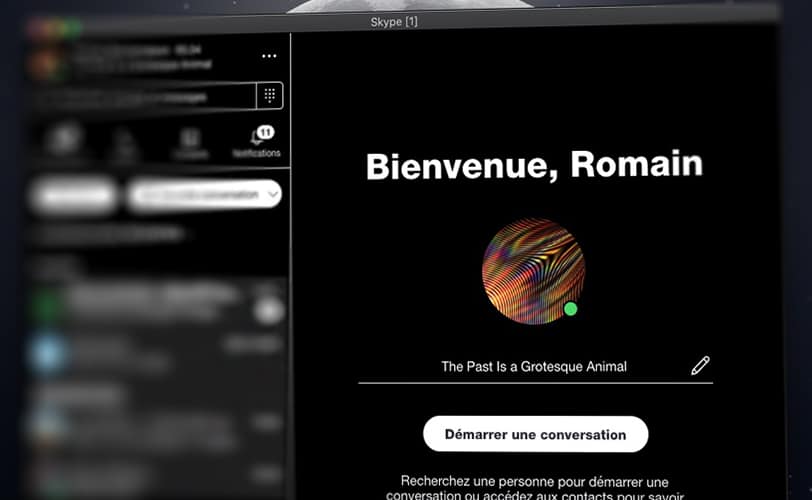This screenshot has height=500, width=812.
Task: Click the green presence status dot
Action: pos(570,309)
